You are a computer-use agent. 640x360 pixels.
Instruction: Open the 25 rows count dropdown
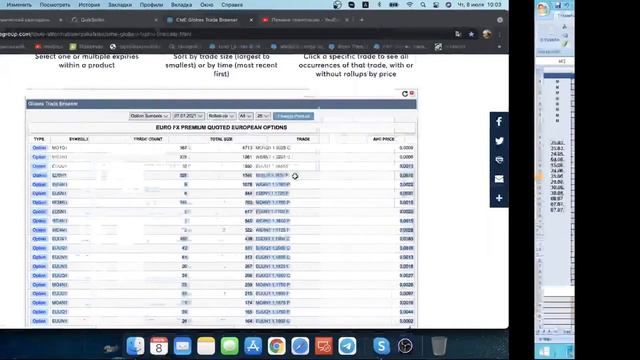(x=263, y=116)
